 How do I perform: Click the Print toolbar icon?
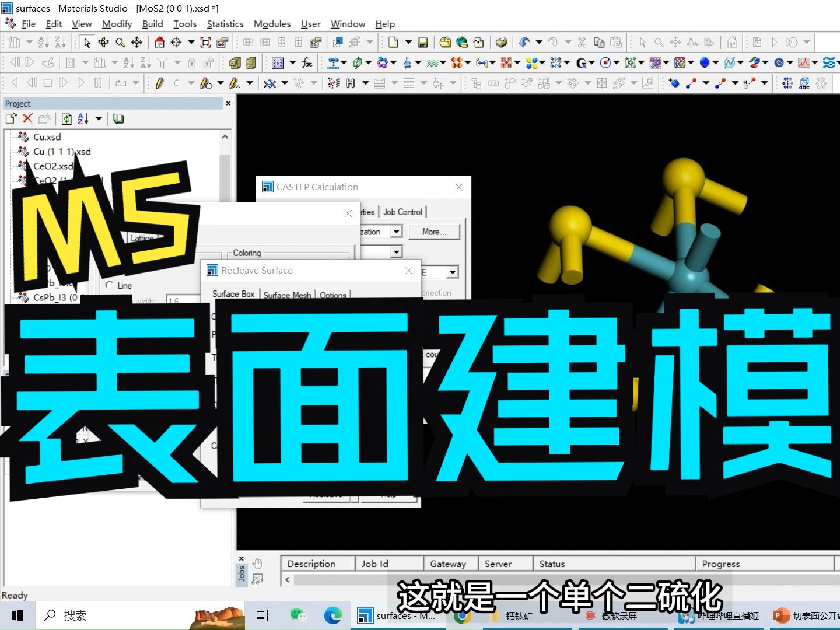pyautogui.click(x=502, y=42)
